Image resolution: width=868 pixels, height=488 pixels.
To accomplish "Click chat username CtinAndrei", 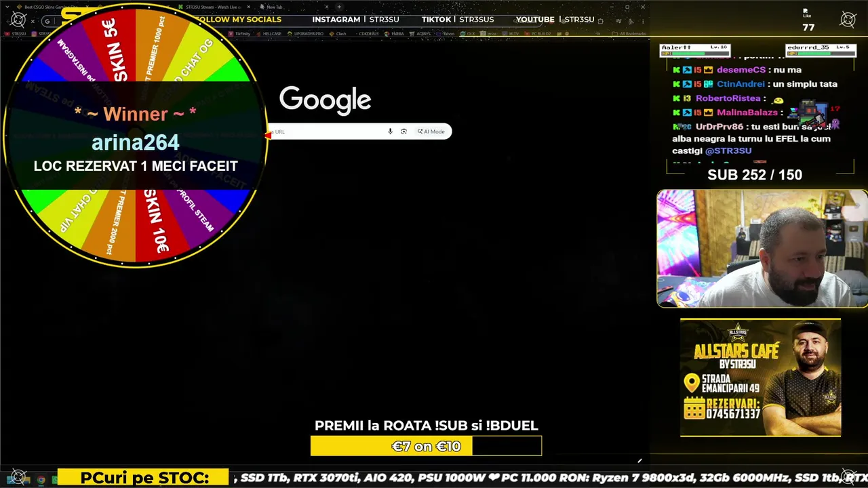I will [740, 84].
